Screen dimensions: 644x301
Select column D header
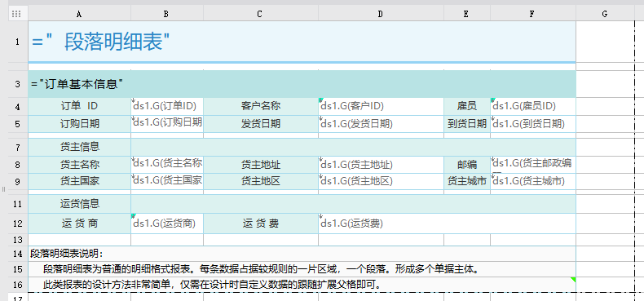(x=381, y=14)
